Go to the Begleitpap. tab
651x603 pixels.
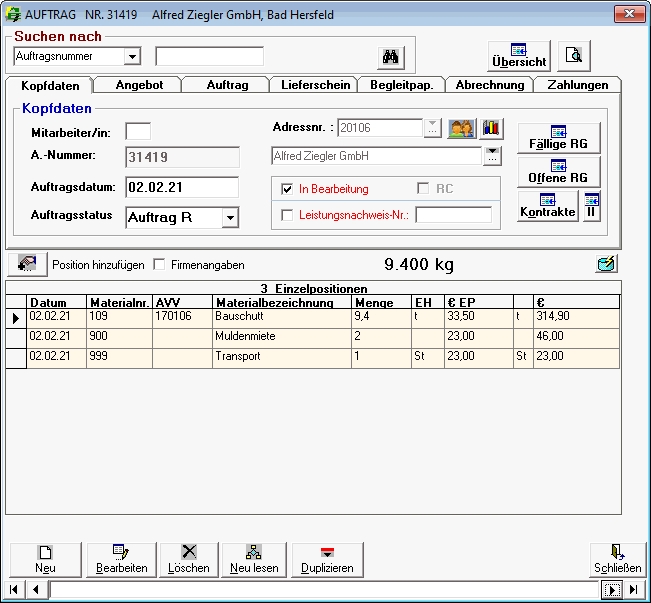401,85
